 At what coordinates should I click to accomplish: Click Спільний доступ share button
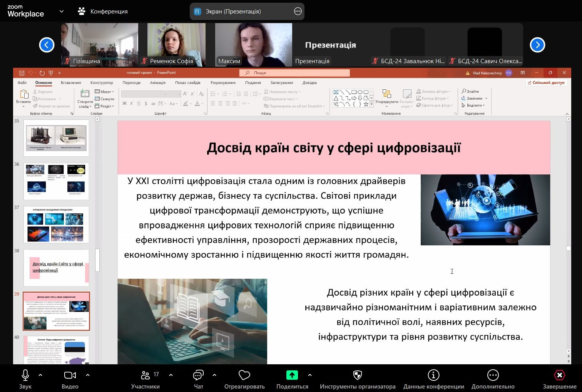(x=546, y=82)
